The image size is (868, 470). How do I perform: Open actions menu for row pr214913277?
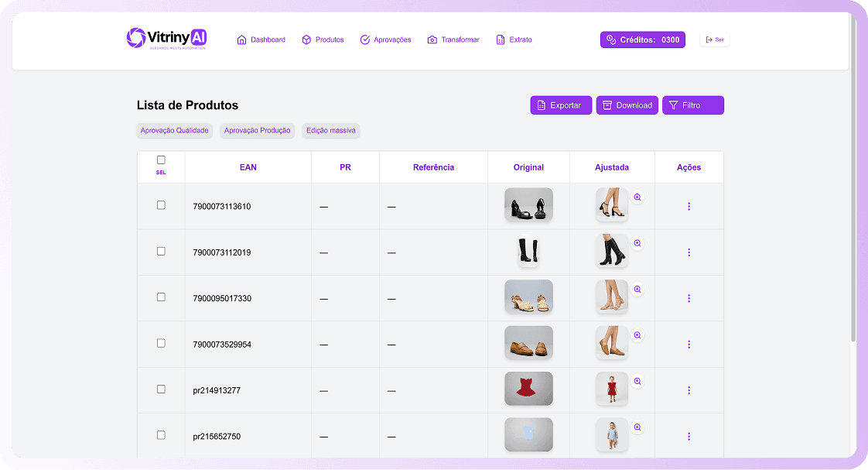[x=689, y=390]
